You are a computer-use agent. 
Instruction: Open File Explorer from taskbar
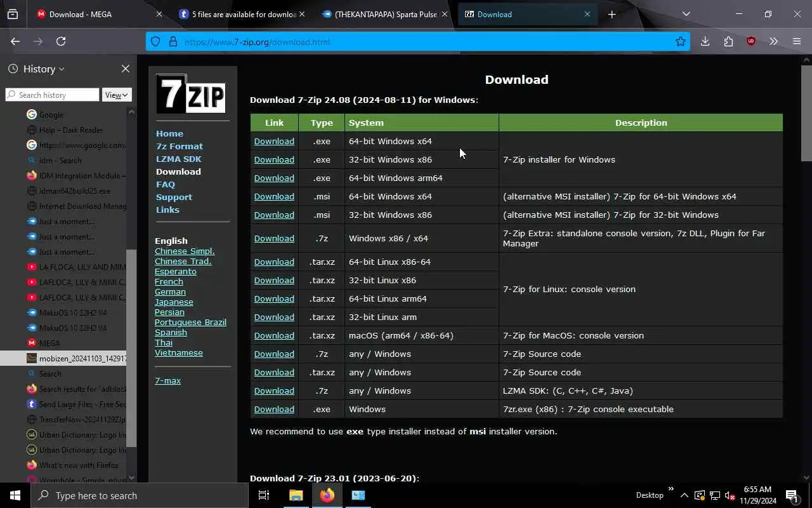(x=296, y=495)
